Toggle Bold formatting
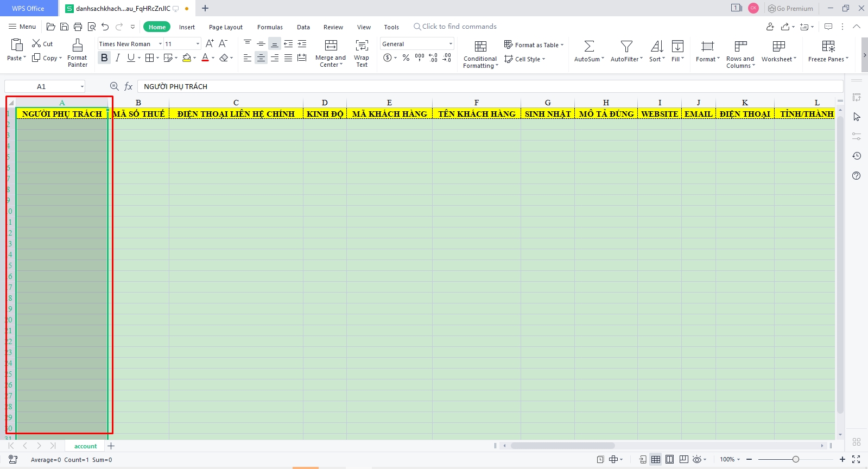The height and width of the screenshot is (469, 868). click(104, 58)
